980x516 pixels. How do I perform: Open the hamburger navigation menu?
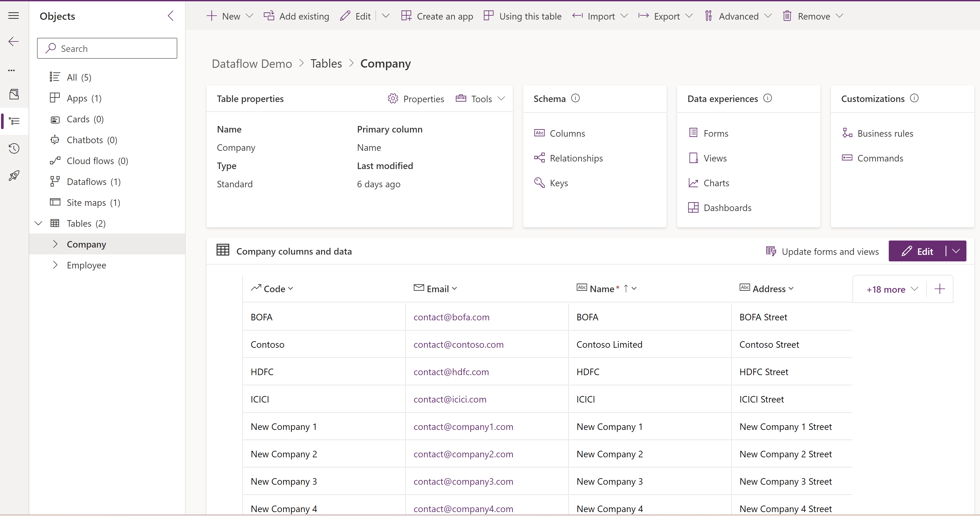point(14,16)
